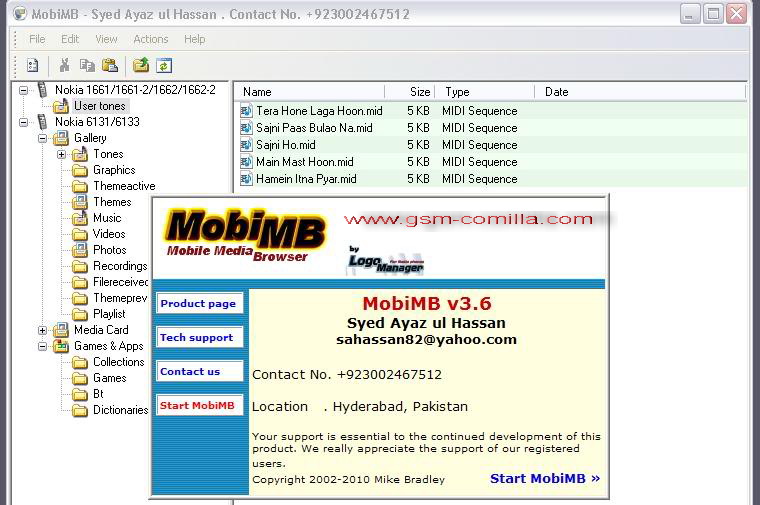The image size is (760, 505).
Task: Click the Nokia 6131/6133 phone icon
Action: (x=43, y=122)
